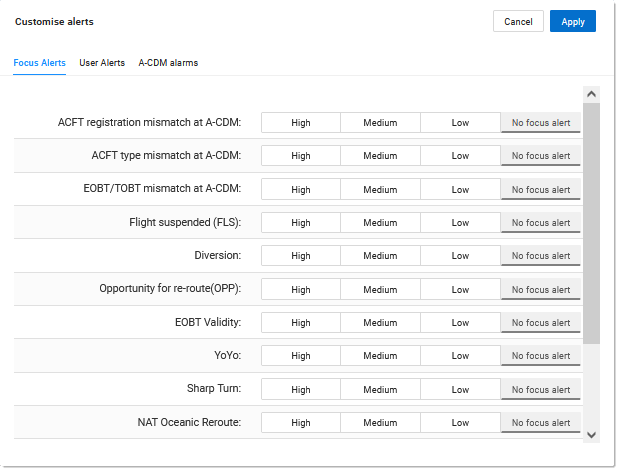Set ACFT registration mismatch to Low
The image size is (619, 471).
pyautogui.click(x=460, y=123)
